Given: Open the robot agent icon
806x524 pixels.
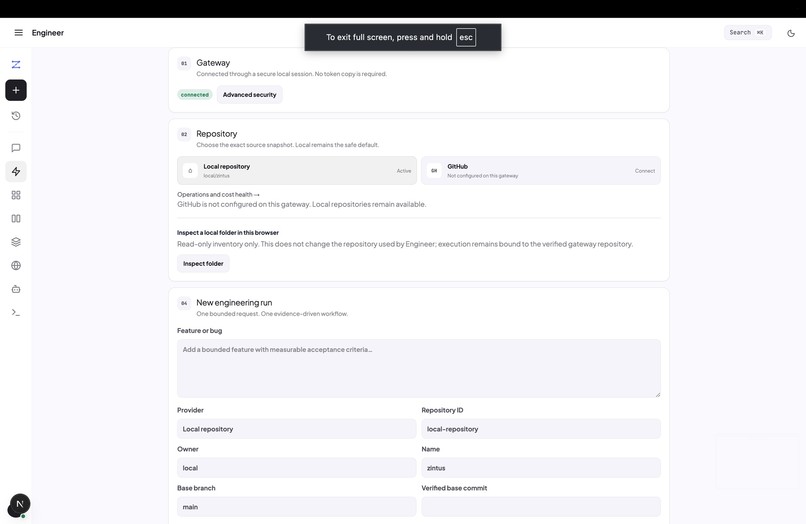Looking at the screenshot, I should [16, 289].
